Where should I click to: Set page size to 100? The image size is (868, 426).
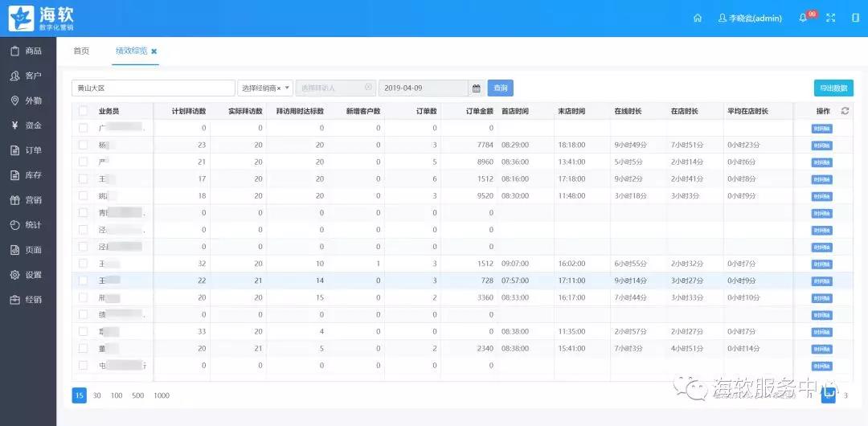click(x=117, y=395)
